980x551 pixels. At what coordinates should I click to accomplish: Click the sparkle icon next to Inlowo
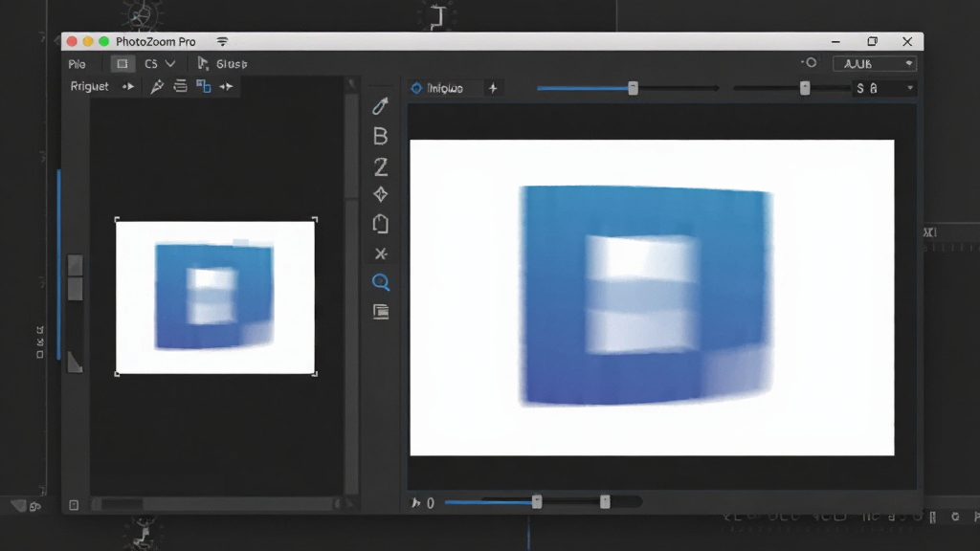(x=493, y=88)
